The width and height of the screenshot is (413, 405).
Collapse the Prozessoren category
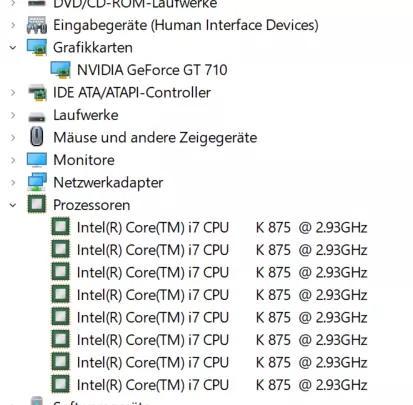(x=13, y=205)
